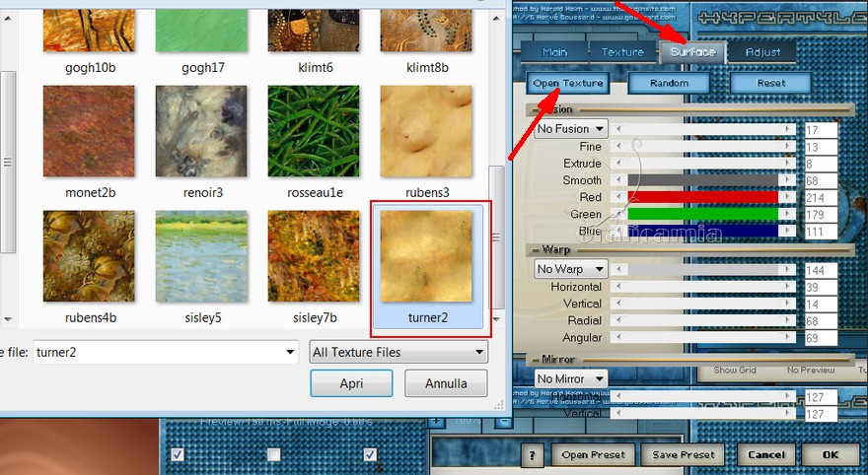This screenshot has height=475, width=868.
Task: Untick the rightmost checked checkbox under the preview
Action: tap(370, 454)
